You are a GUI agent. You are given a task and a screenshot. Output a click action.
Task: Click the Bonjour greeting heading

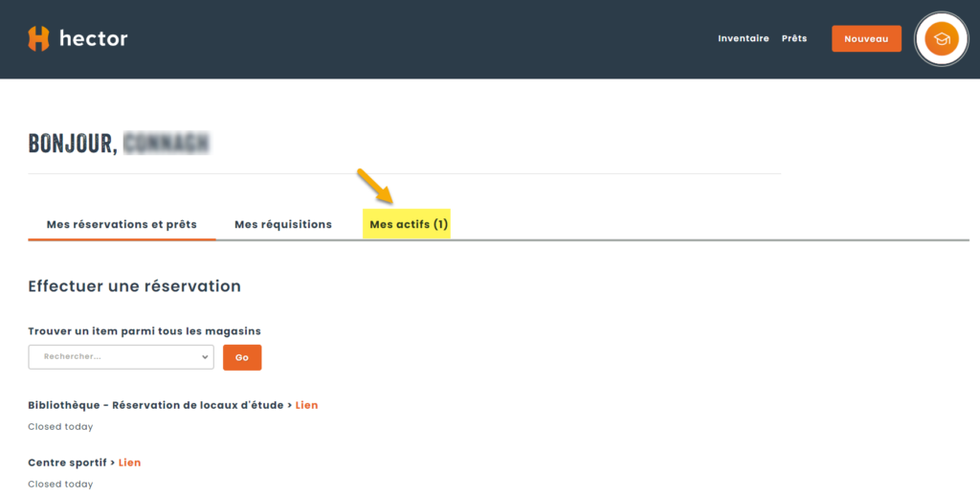73,144
